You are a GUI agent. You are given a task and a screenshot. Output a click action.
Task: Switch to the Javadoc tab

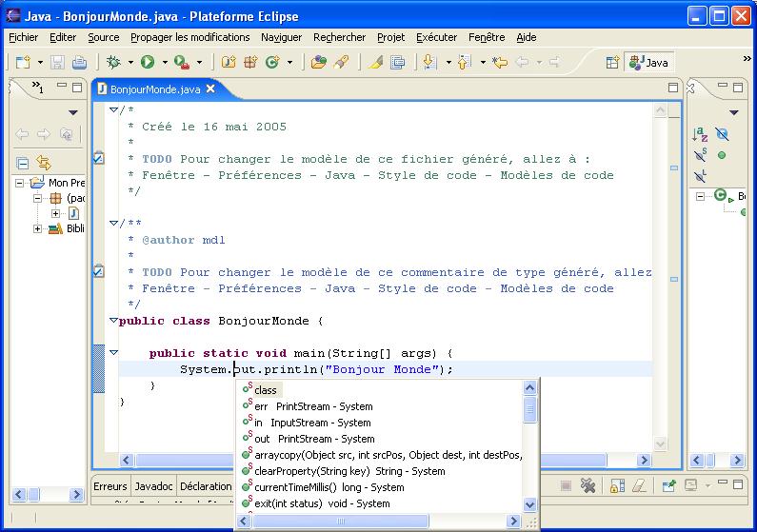[152, 486]
